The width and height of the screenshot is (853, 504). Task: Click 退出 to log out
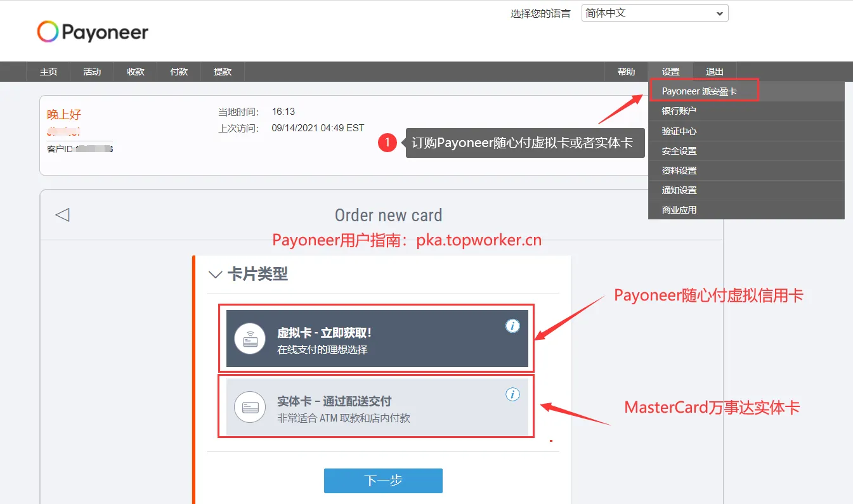tap(715, 72)
